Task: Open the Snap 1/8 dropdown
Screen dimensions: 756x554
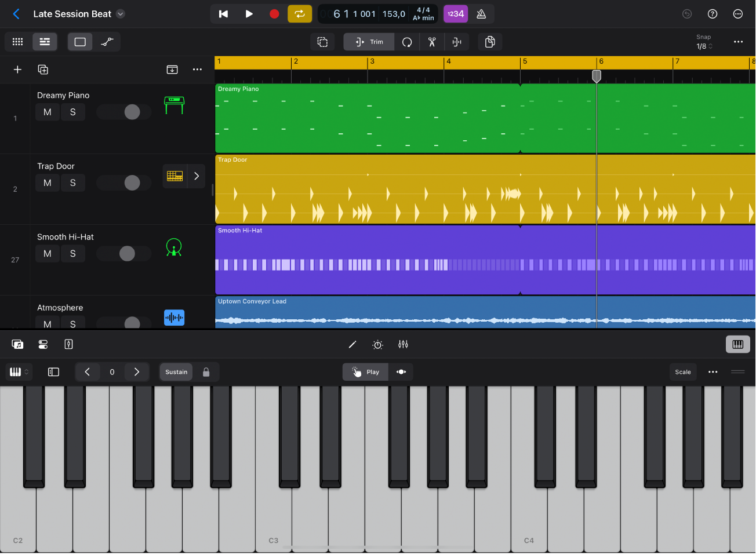Action: coord(703,46)
